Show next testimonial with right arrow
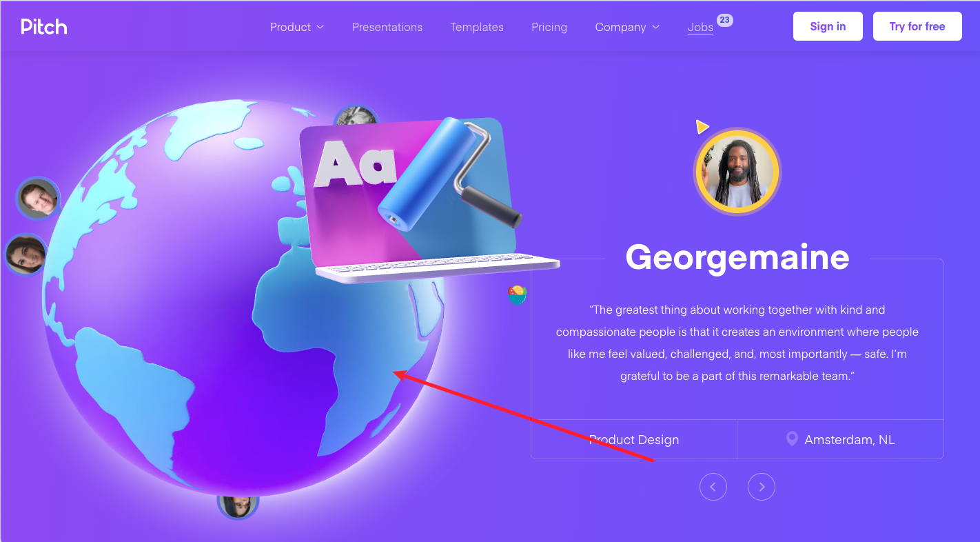The image size is (980, 542). tap(762, 487)
